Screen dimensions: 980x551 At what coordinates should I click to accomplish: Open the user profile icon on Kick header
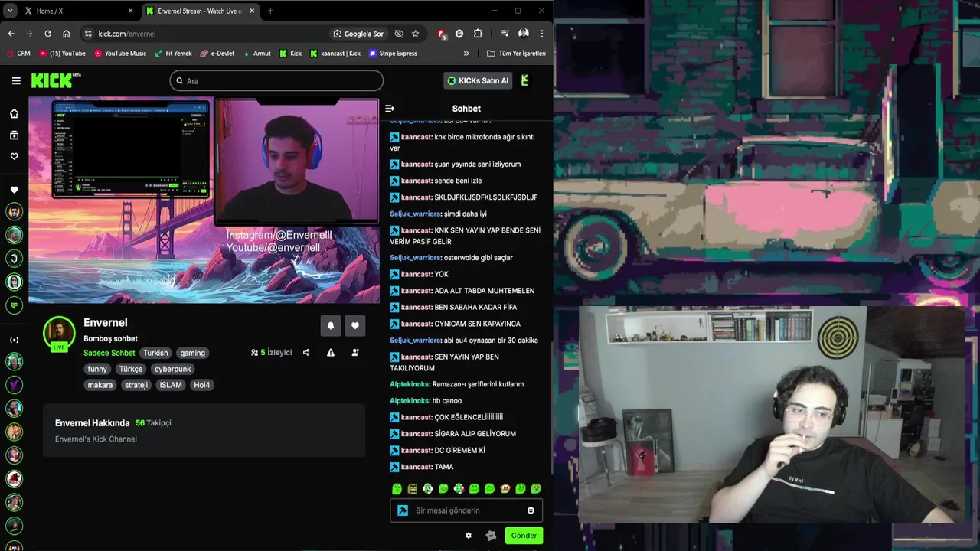pos(524,80)
